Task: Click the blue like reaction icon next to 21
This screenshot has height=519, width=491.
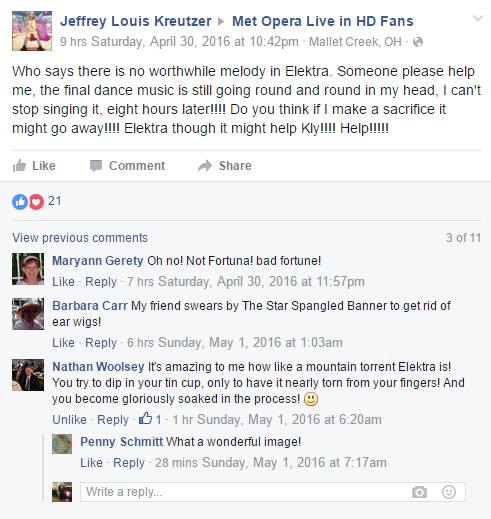Action: pos(20,202)
